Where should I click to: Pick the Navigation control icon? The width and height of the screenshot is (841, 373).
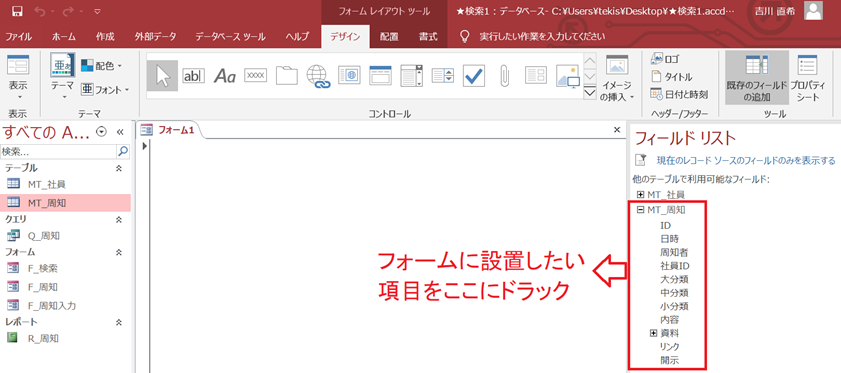380,76
